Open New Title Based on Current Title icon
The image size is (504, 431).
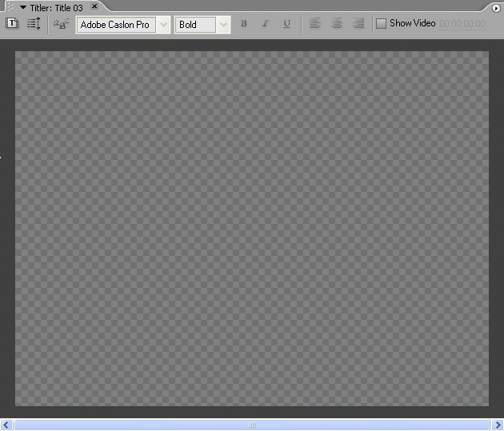12,23
